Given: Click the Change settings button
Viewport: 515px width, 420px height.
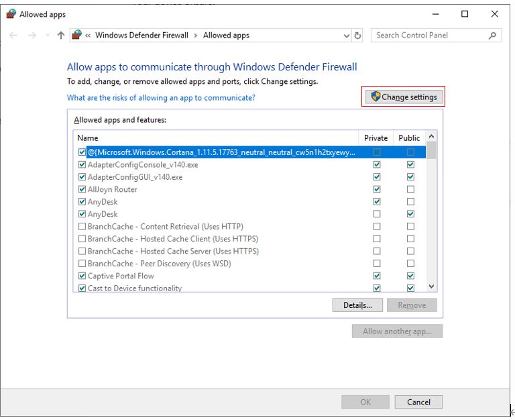Looking at the screenshot, I should coord(404,97).
